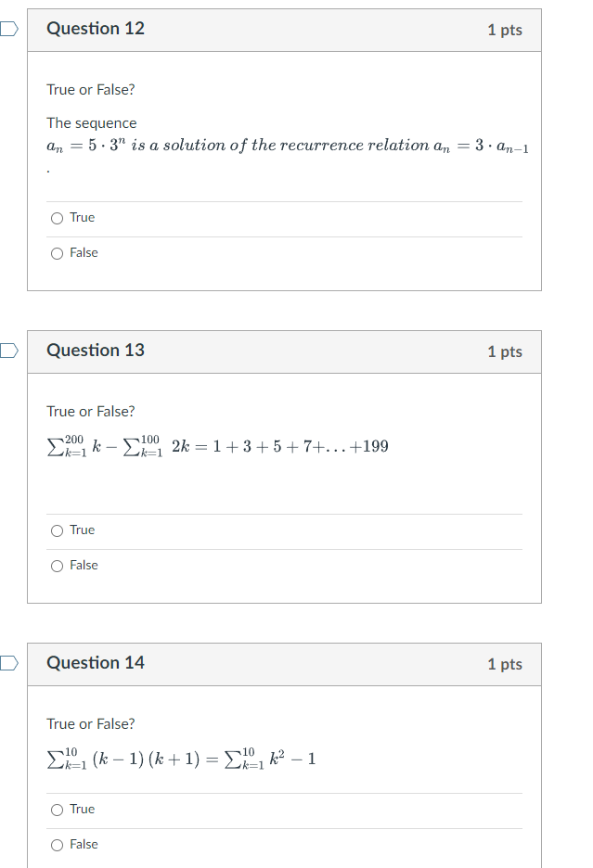Mark Question 14 radio as True
This screenshot has height=868, width=593.
(x=58, y=810)
